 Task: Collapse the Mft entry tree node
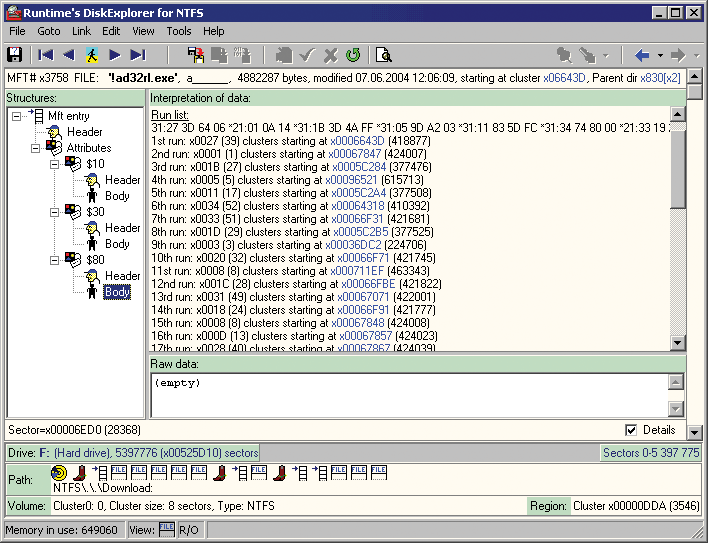pyautogui.click(x=16, y=116)
